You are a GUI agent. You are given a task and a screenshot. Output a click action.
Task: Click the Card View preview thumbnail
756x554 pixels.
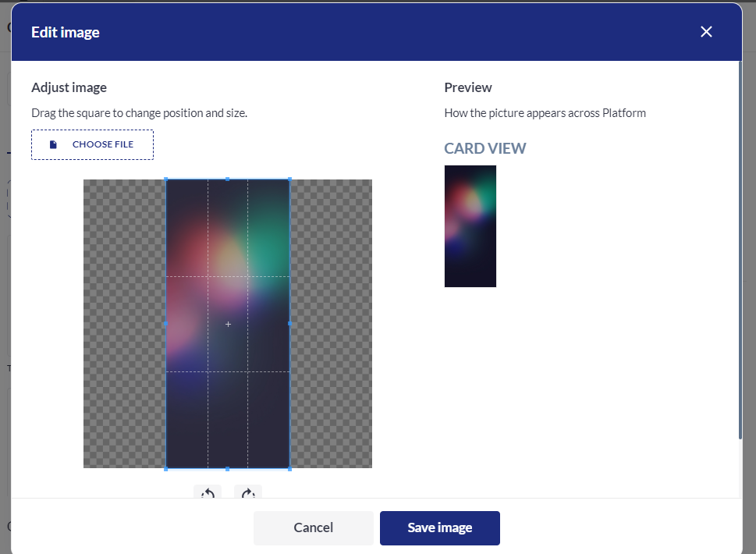click(470, 226)
